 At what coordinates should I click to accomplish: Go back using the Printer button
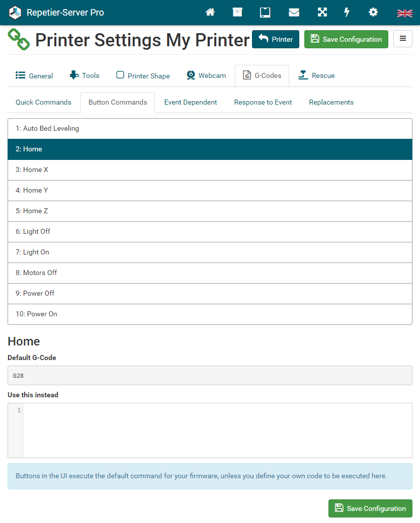pos(276,39)
